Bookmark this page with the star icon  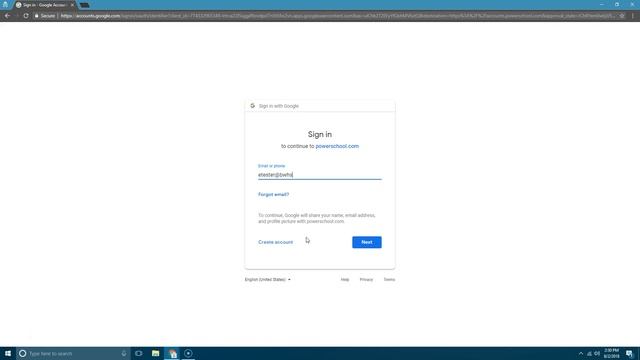click(x=622, y=16)
